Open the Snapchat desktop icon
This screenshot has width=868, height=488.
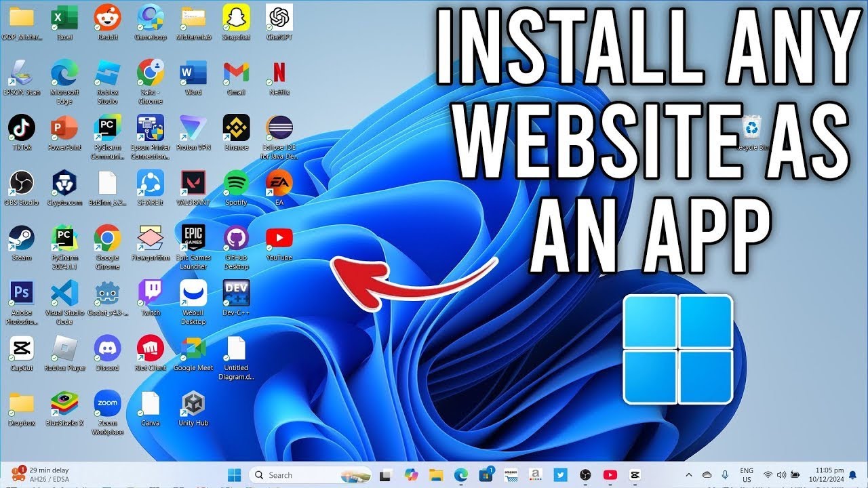click(x=236, y=22)
